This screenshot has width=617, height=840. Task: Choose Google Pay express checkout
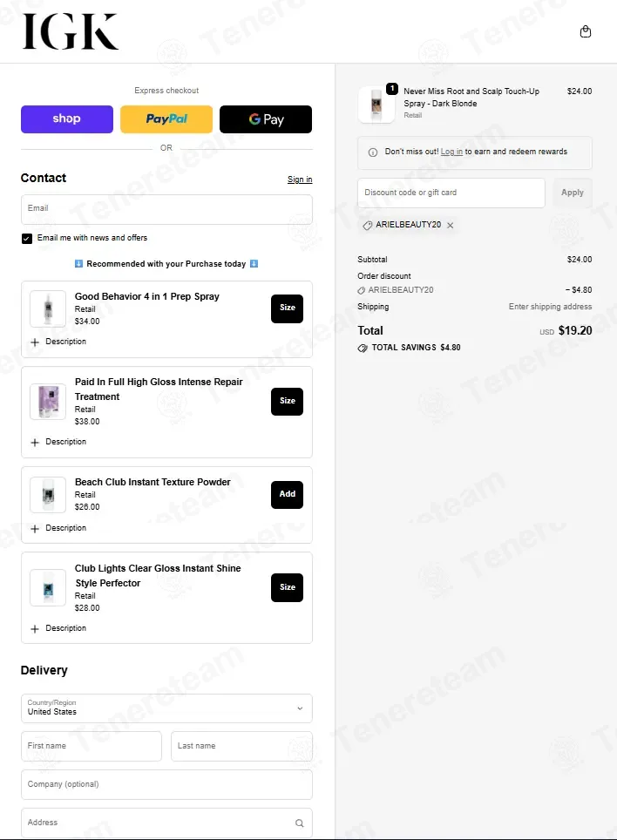click(266, 119)
